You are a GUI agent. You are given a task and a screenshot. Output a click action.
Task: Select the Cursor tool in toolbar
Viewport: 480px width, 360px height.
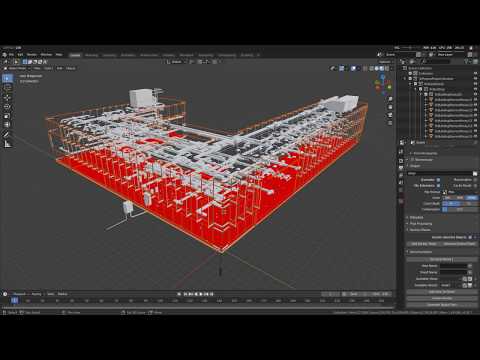7,88
